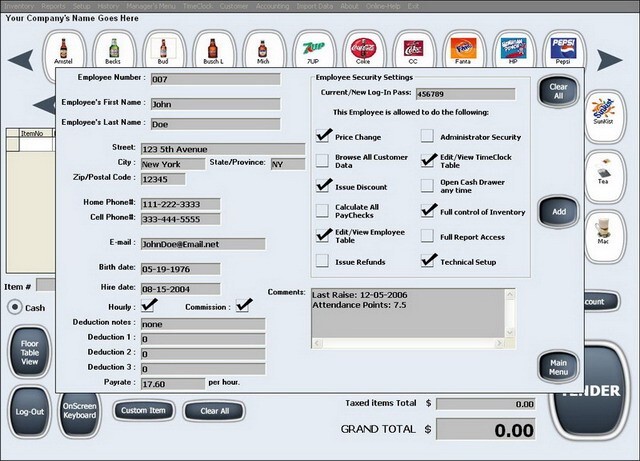Select the Amstel beer product icon
This screenshot has height=461, width=640.
click(64, 51)
